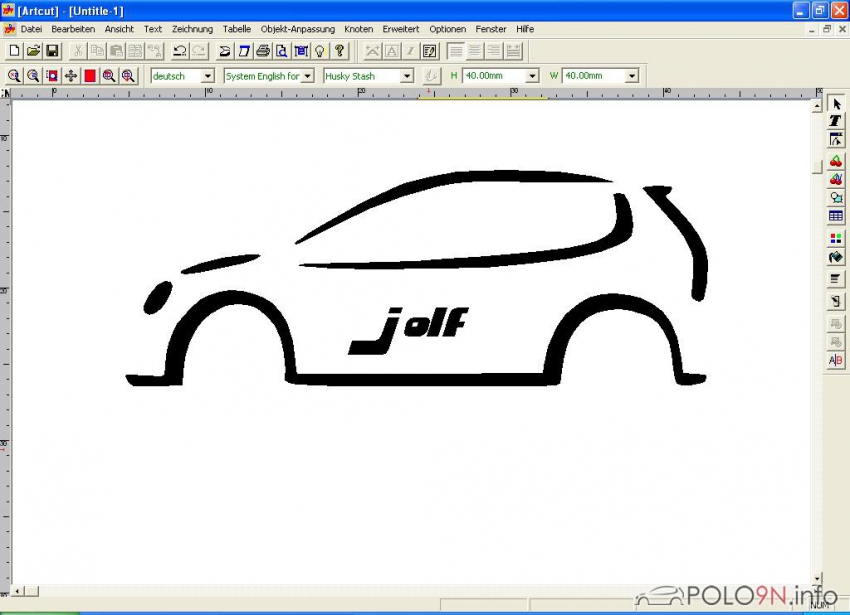Toggle center text alignment button

pyautogui.click(x=475, y=51)
